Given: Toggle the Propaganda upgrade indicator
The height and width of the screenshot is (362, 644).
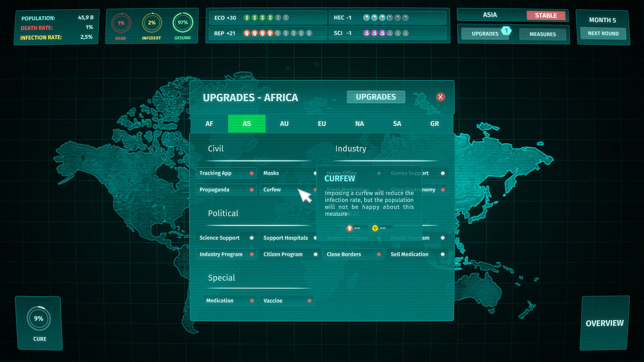Looking at the screenshot, I should tap(252, 190).
